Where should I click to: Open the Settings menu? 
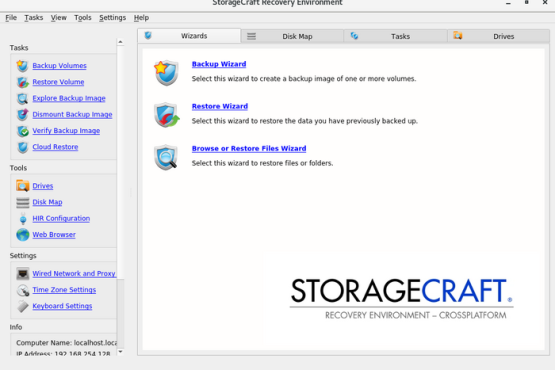tap(112, 18)
